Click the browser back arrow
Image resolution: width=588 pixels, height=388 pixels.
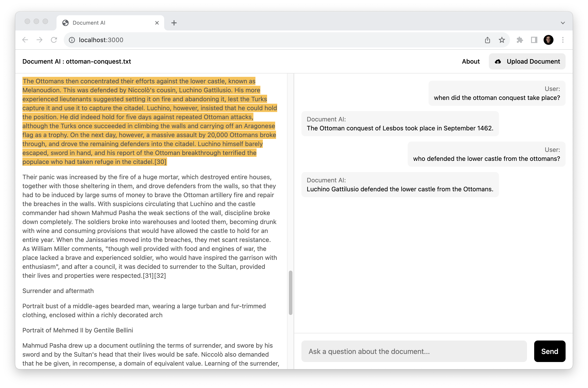point(25,40)
